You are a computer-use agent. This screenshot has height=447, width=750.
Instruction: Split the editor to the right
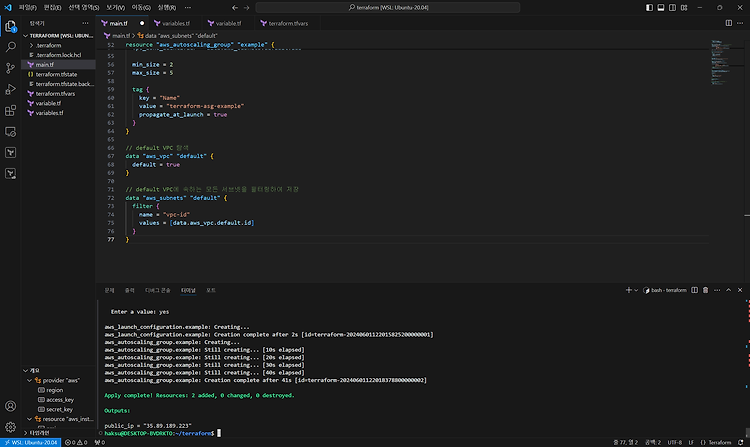(x=727, y=22)
